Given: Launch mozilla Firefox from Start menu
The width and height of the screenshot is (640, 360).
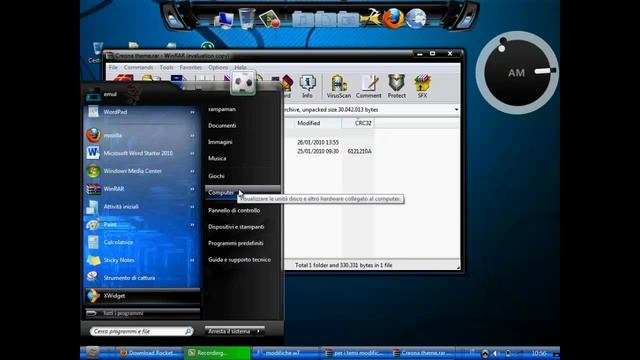Looking at the screenshot, I should [x=141, y=135].
